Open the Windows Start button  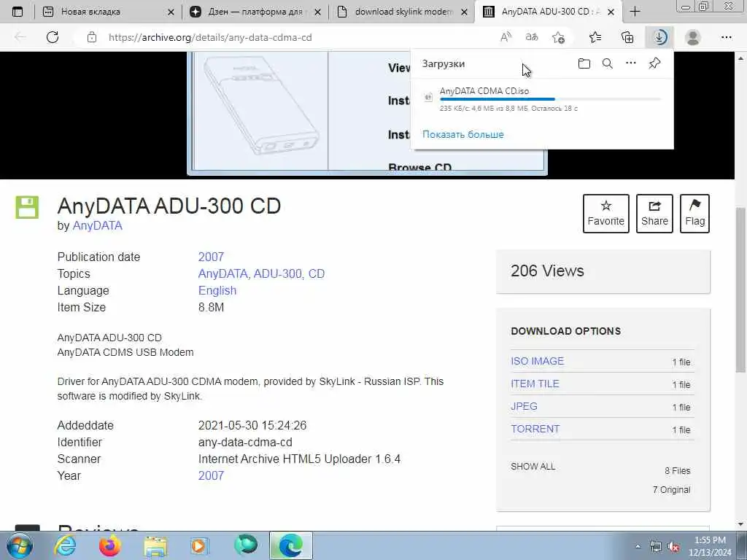[x=20, y=545]
